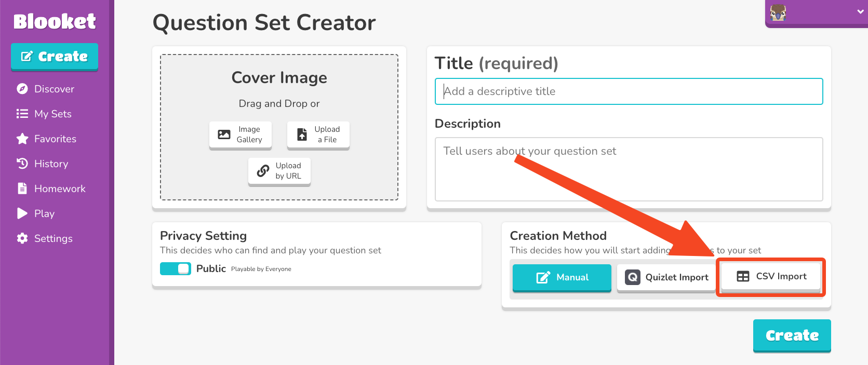Open the Image Gallery for cover image
The width and height of the screenshot is (868, 365).
241,135
